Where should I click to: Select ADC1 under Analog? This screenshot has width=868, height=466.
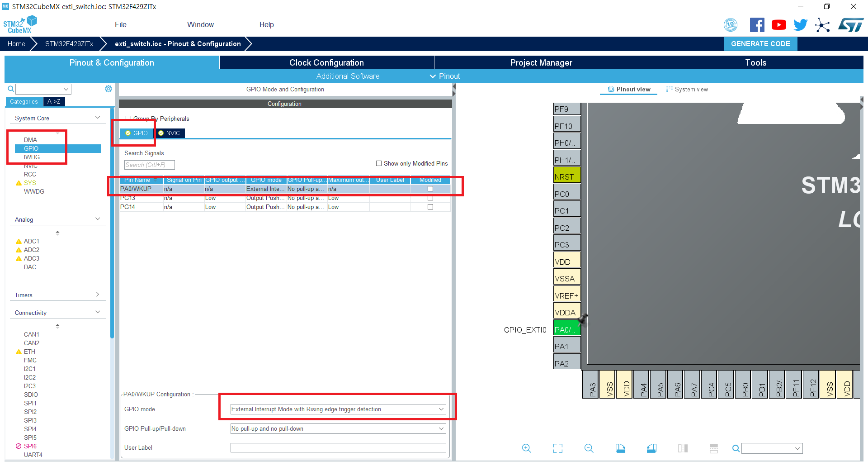[x=32, y=241]
